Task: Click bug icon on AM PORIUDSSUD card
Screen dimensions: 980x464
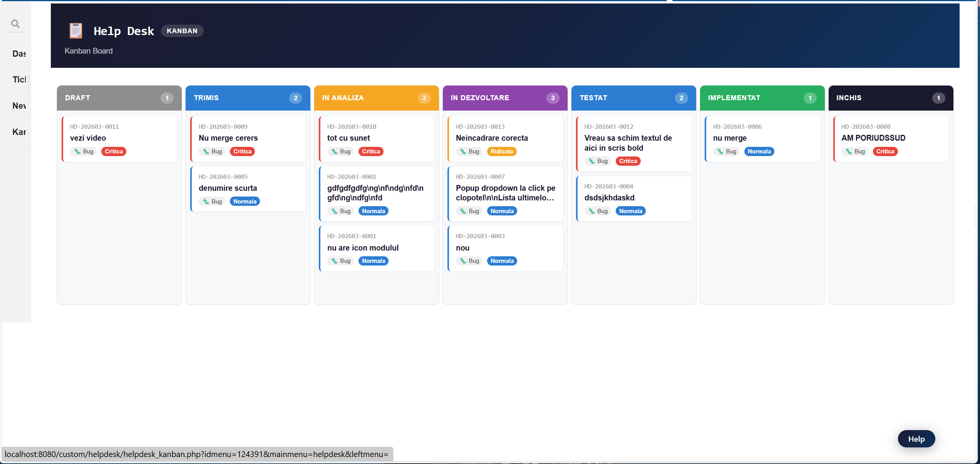Action: [849, 151]
